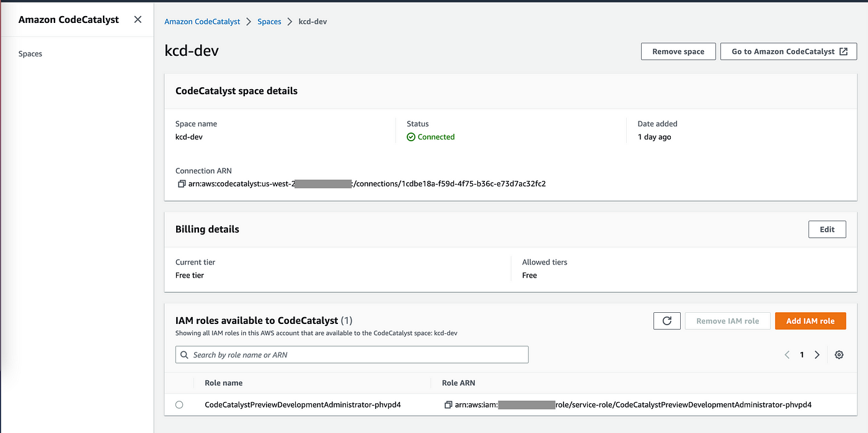This screenshot has height=433, width=868.
Task: Click external link icon on Go to CodeCatalyst
Action: pyautogui.click(x=843, y=51)
